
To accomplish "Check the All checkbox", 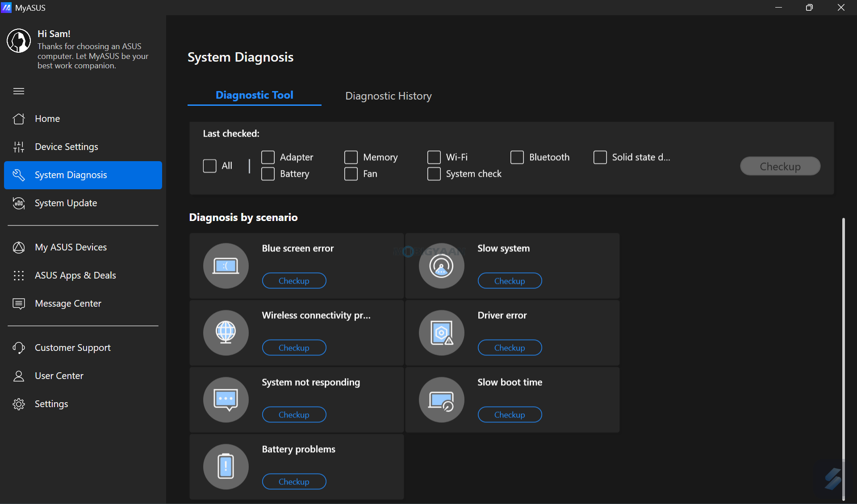I will pos(210,166).
